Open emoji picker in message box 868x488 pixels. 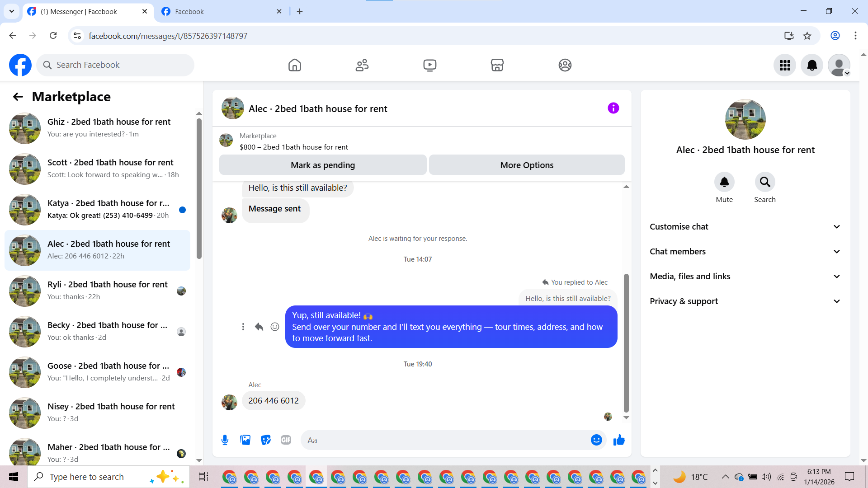click(596, 440)
